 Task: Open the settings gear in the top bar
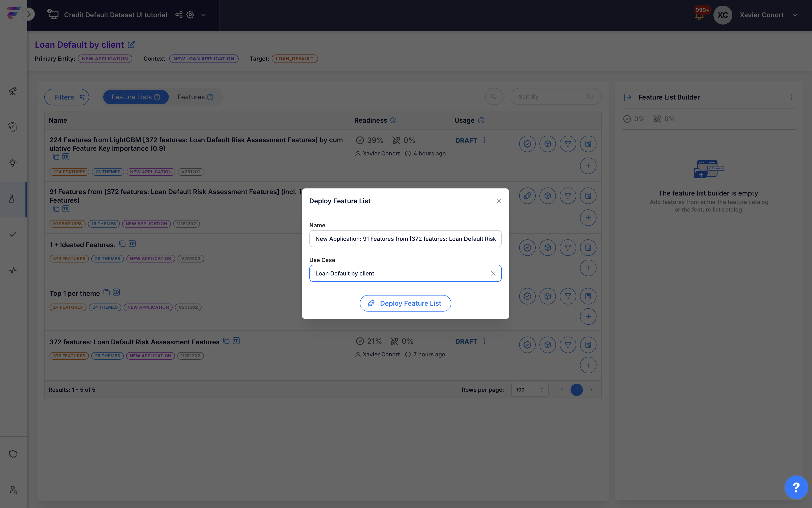191,15
